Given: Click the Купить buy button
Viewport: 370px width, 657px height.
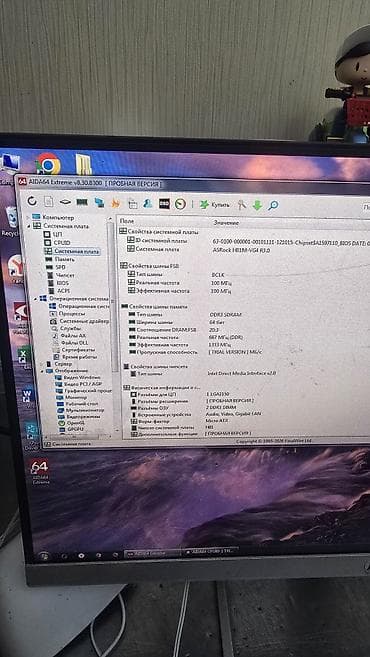Looking at the screenshot, I should coord(215,204).
